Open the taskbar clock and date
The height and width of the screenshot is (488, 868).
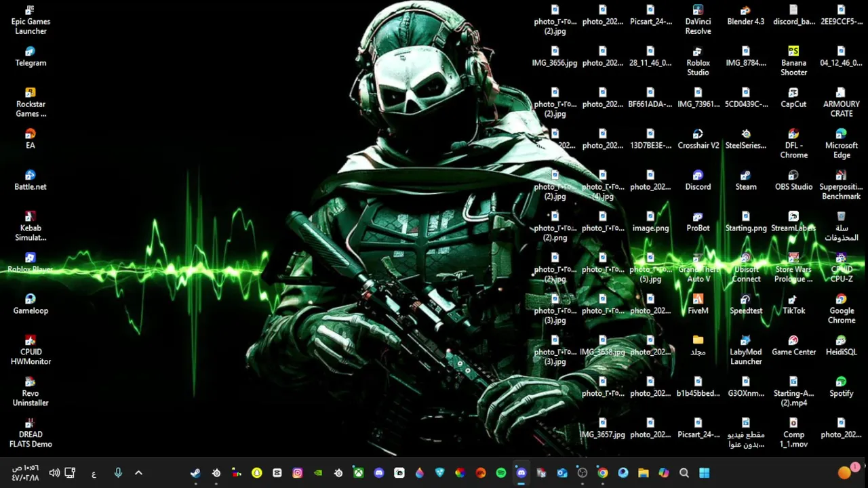tap(25, 473)
